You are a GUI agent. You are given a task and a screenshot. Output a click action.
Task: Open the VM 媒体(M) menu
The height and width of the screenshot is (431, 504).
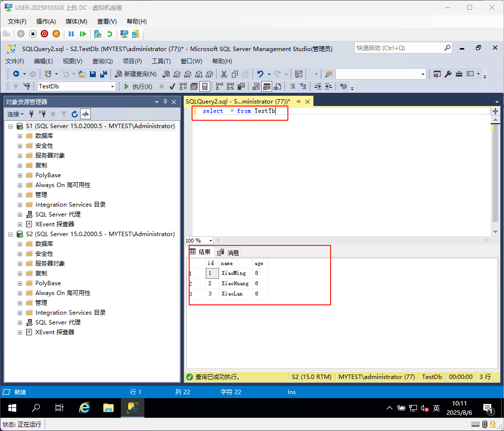pyautogui.click(x=76, y=22)
